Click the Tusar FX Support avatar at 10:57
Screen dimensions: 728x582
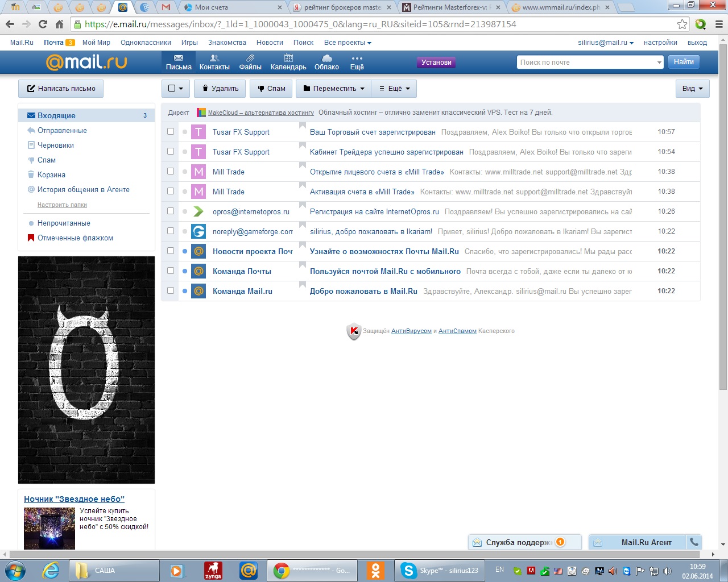point(198,132)
